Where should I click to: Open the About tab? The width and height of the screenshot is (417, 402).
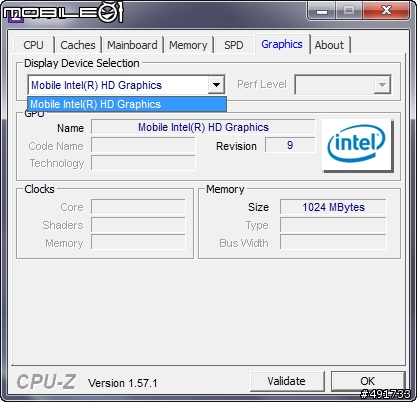pos(329,45)
